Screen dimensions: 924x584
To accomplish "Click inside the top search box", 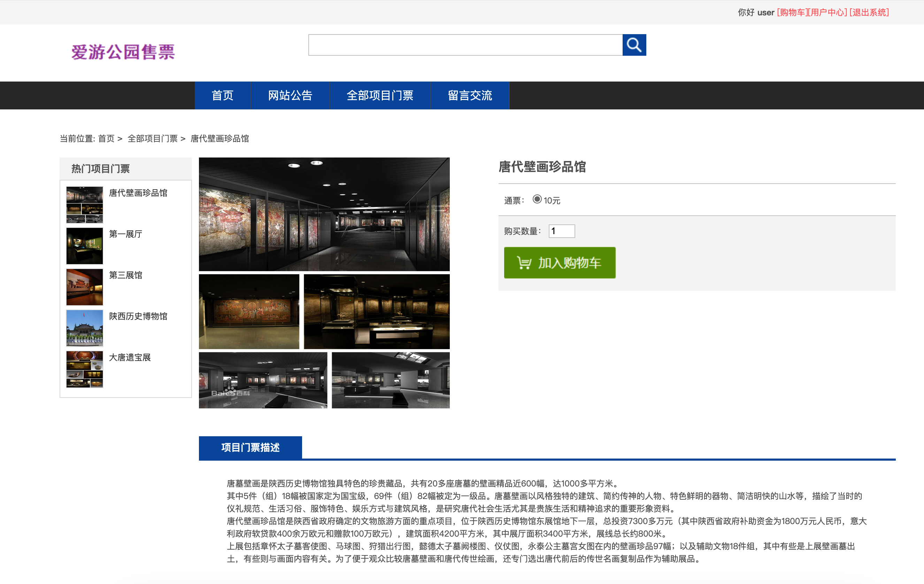I will click(x=464, y=45).
